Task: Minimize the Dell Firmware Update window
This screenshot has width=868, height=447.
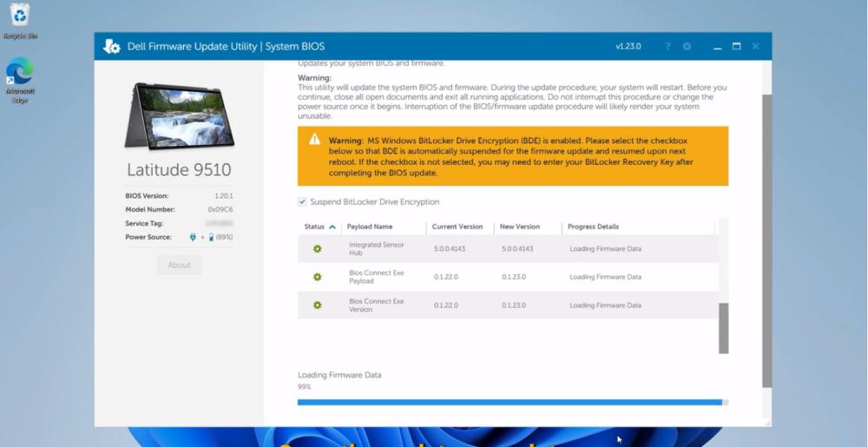Action: click(718, 47)
